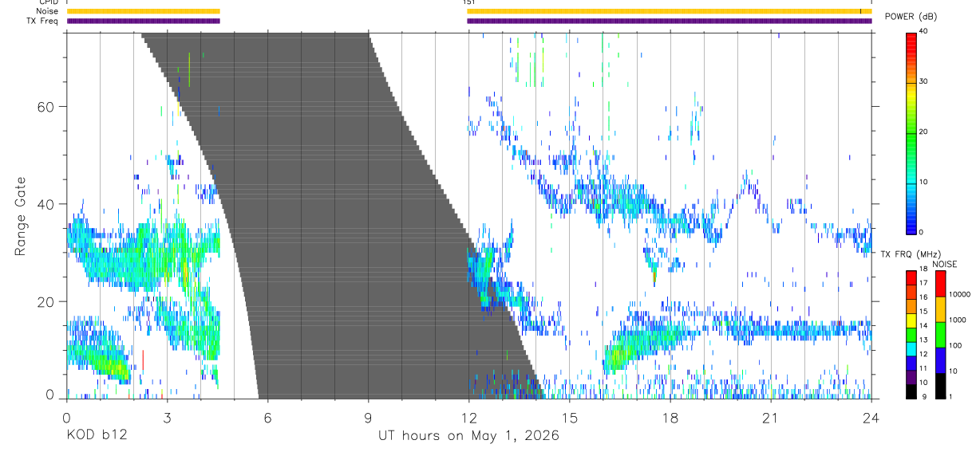Viewport: 980px width, 452px height.
Task: Click the "1000" tick on the NOISE scale
Action: [x=957, y=320]
